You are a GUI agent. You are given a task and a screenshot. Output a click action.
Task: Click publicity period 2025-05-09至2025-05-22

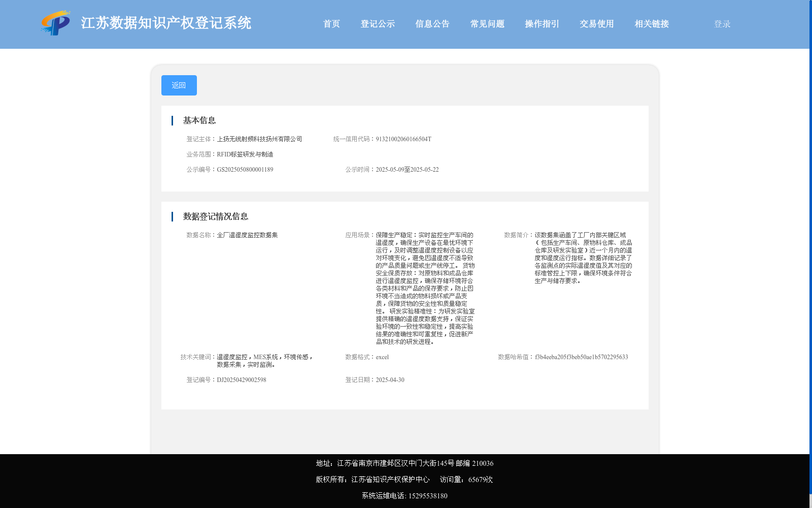(x=407, y=170)
